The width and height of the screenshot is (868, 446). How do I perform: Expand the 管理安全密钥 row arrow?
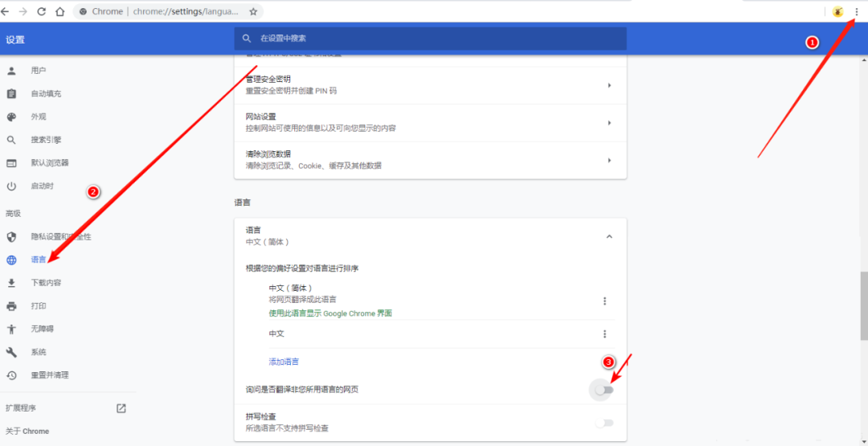(608, 85)
